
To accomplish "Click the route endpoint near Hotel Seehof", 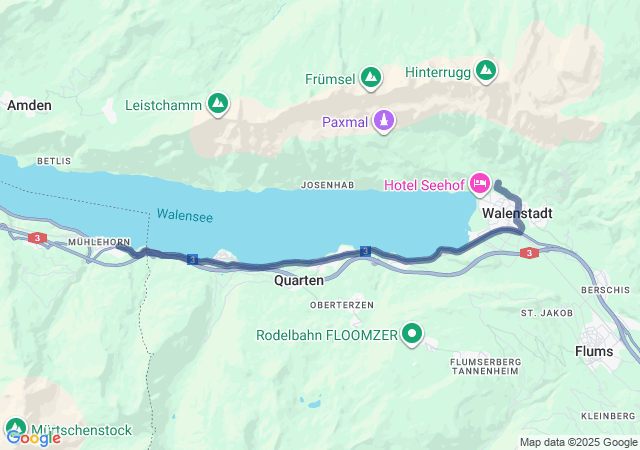I will [x=498, y=184].
